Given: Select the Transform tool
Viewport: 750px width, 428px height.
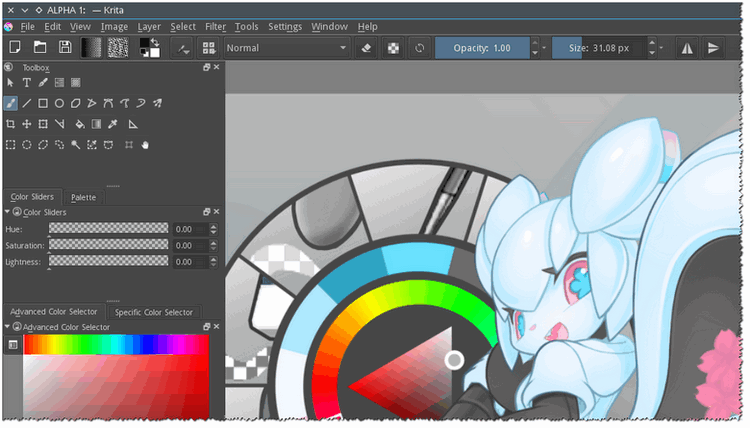Looking at the screenshot, I should [43, 124].
